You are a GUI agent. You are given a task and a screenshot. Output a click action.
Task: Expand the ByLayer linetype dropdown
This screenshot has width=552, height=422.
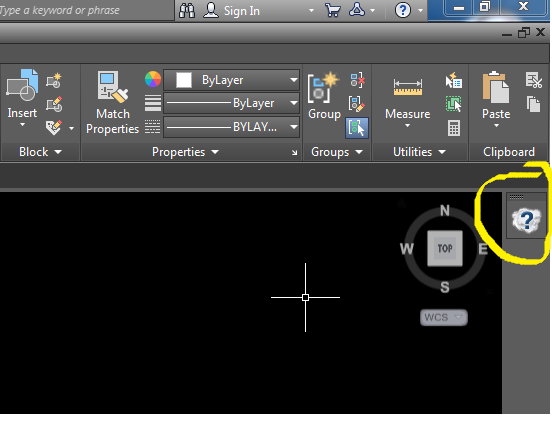tap(232, 103)
